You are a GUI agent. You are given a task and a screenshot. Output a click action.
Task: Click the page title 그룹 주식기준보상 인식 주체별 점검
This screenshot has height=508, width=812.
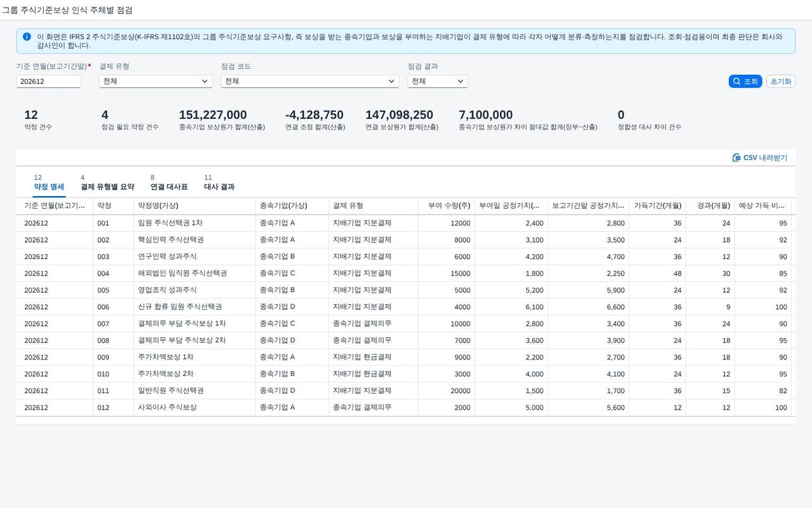pos(67,10)
